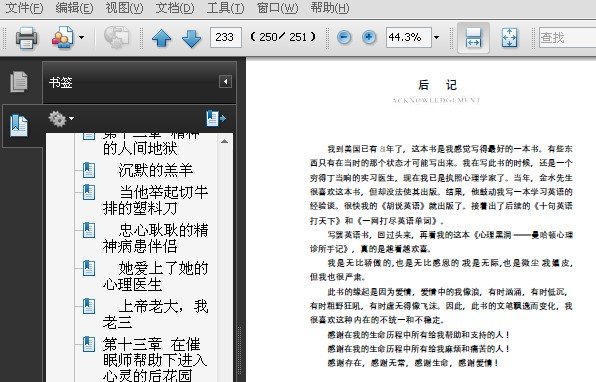
Task: Click the grayed-out globe pages icon
Action: [x=117, y=37]
